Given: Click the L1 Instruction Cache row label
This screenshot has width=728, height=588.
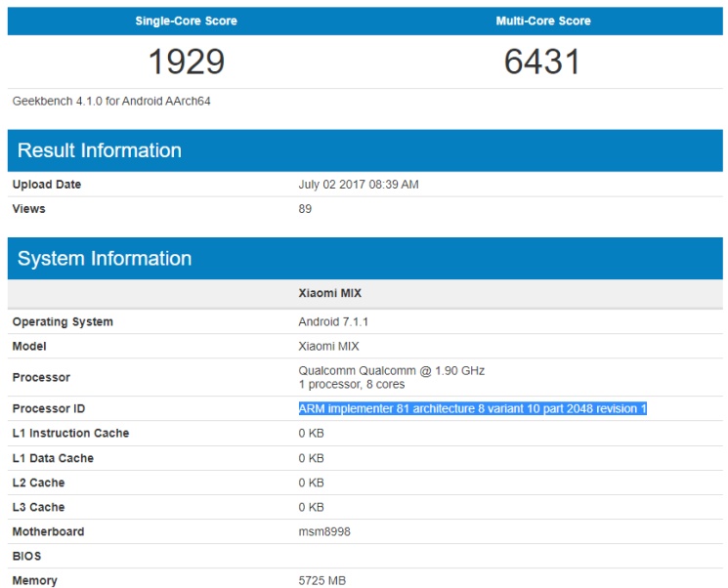Looking at the screenshot, I should click(x=70, y=433).
